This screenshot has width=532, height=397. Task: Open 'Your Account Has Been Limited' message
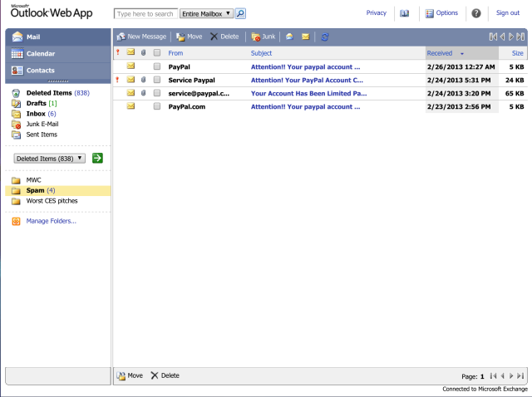click(x=308, y=93)
